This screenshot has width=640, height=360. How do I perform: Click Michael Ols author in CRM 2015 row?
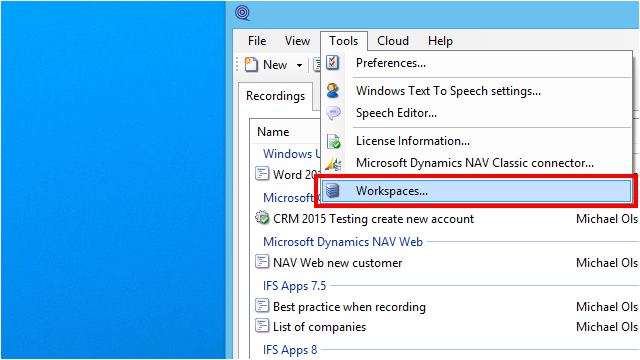pos(607,219)
